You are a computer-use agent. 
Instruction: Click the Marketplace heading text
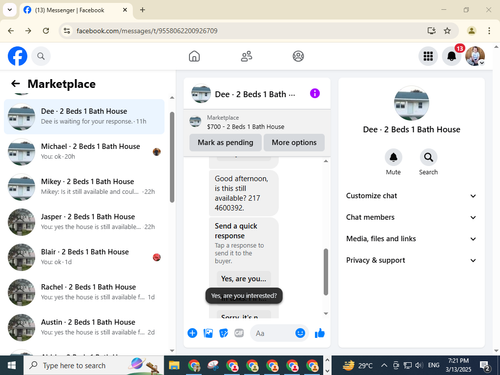point(62,84)
